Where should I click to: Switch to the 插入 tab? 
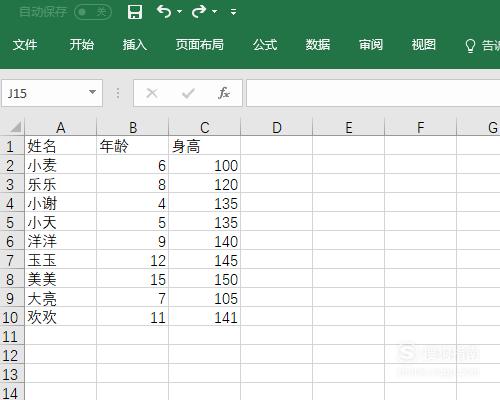pos(135,44)
